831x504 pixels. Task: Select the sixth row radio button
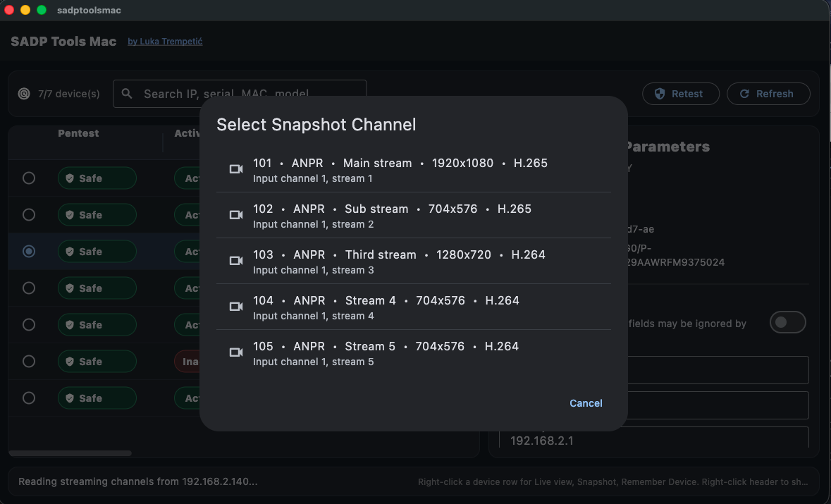coord(29,362)
